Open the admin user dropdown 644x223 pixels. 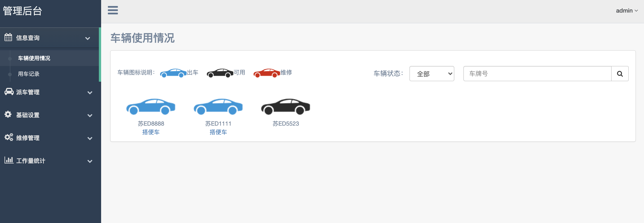pyautogui.click(x=627, y=11)
